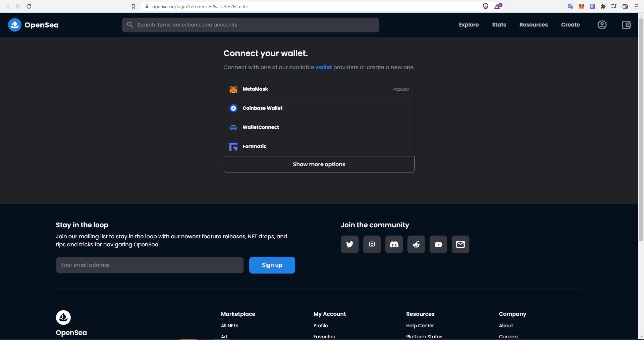Focus the search items and collections field
This screenshot has height=340, width=644.
click(x=251, y=25)
